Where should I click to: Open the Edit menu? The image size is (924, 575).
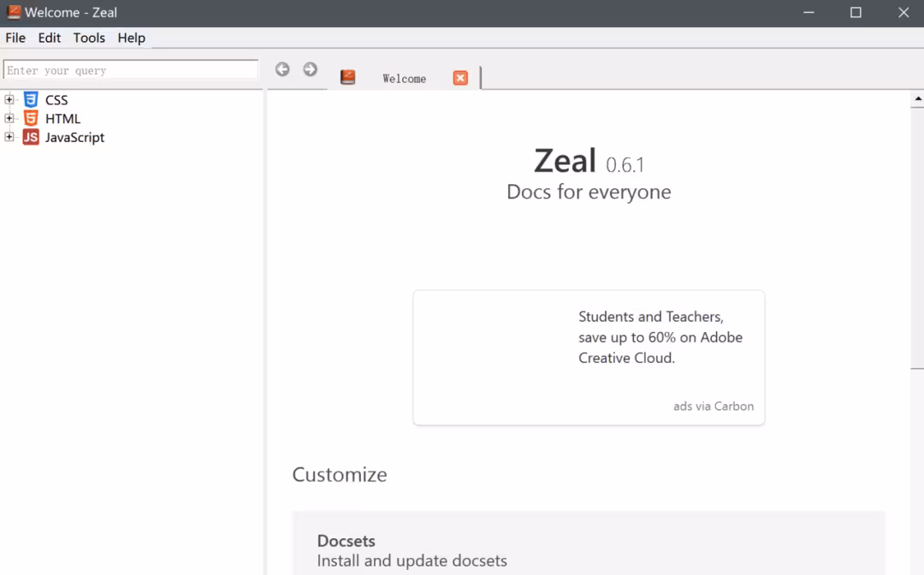point(50,38)
